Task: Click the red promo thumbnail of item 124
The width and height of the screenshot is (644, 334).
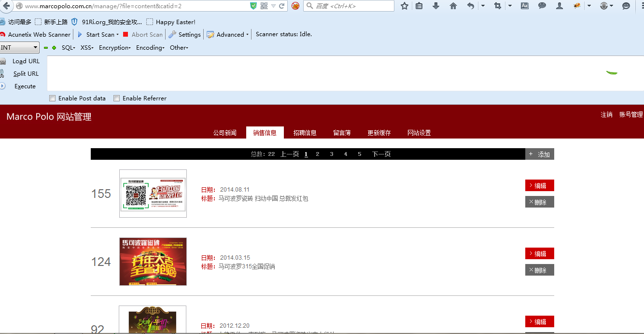Action: (x=153, y=262)
